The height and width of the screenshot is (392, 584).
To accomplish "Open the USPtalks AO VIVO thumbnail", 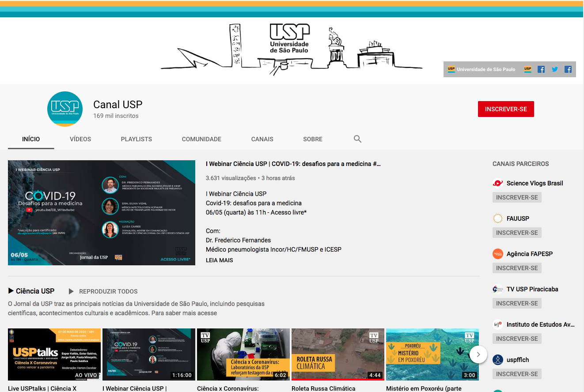I will pyautogui.click(x=54, y=354).
